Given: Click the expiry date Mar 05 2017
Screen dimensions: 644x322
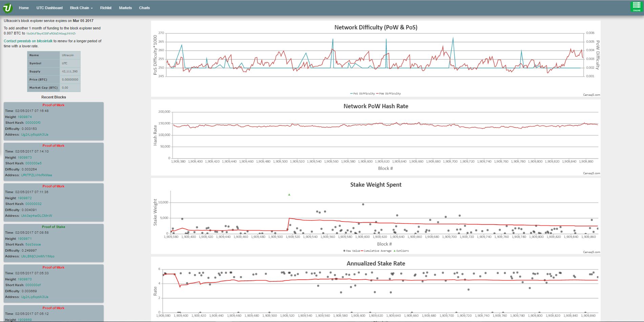Looking at the screenshot, I should click(83, 21).
